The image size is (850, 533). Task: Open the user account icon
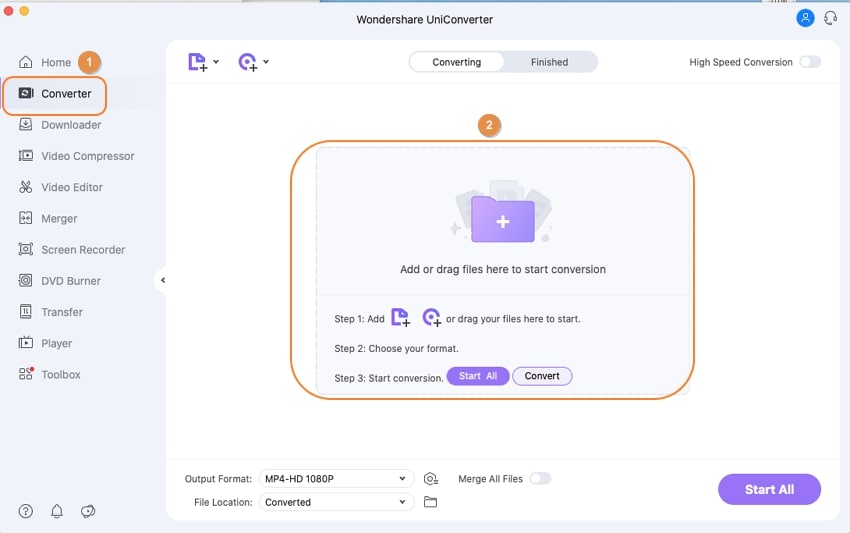pyautogui.click(x=805, y=18)
